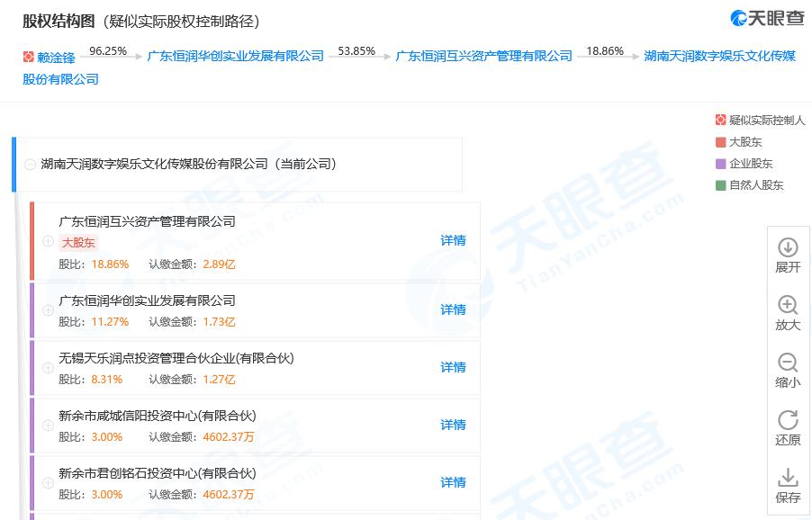
Task: Click the 缩小 zoom-out magnifier icon
Action: coord(788,363)
